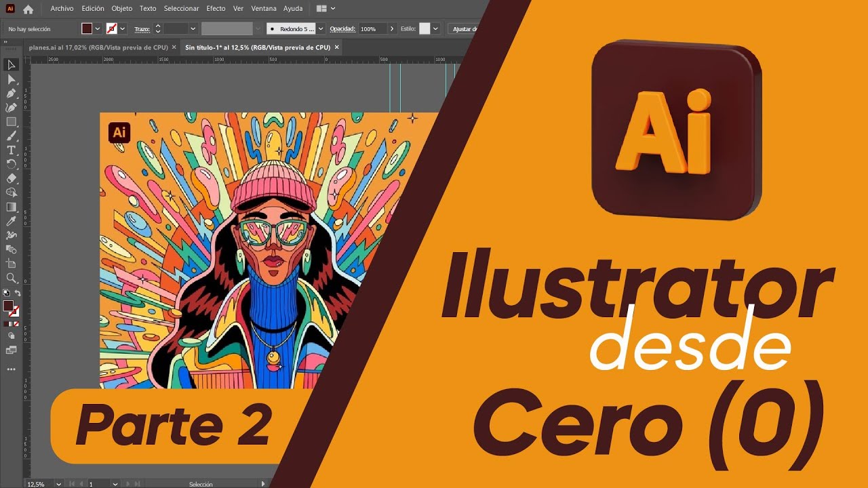Screen dimensions: 868x488
Task: Select the Eraser tool
Action: point(12,179)
